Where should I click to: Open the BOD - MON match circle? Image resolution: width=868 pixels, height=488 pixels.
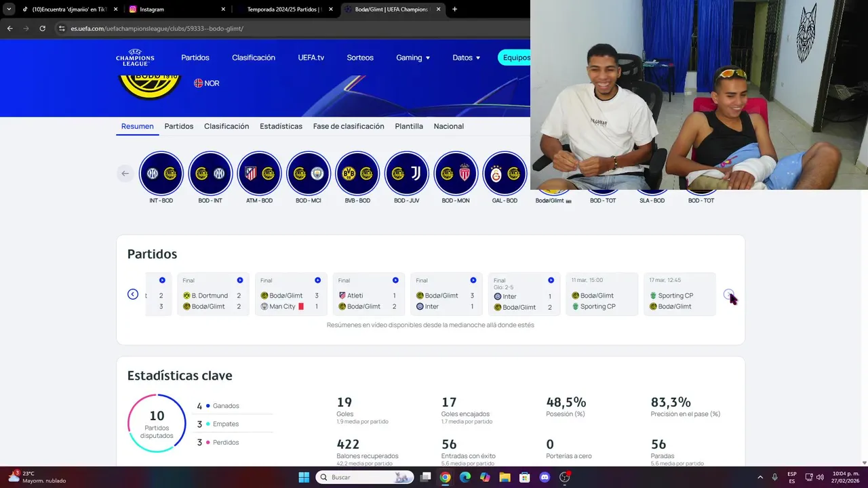point(456,173)
